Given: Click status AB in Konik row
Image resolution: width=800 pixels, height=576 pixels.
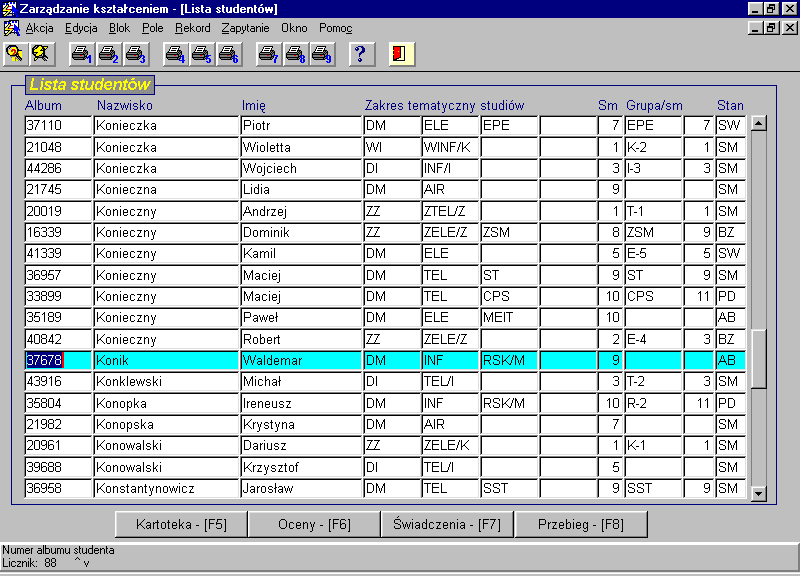Looking at the screenshot, I should (x=730, y=360).
